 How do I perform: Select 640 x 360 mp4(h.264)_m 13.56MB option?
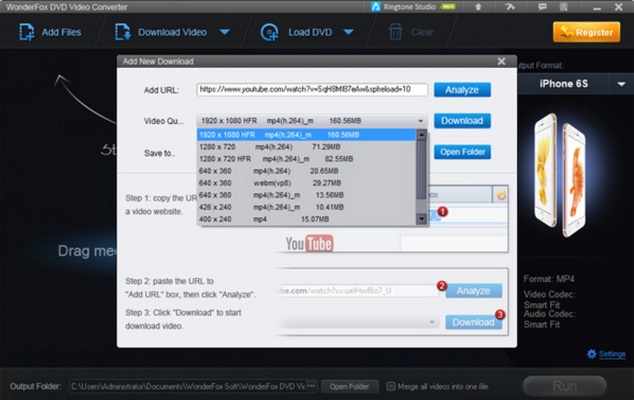tap(306, 195)
